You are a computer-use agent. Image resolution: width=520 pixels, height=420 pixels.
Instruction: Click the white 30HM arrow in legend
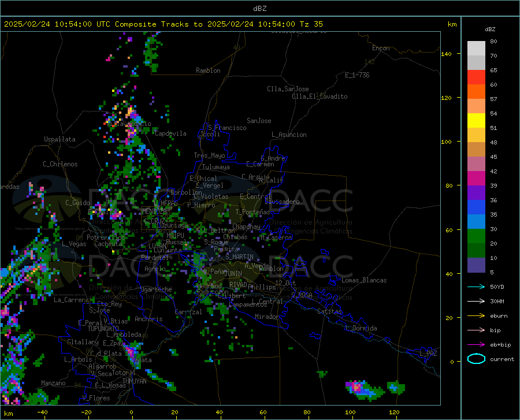[476, 302]
